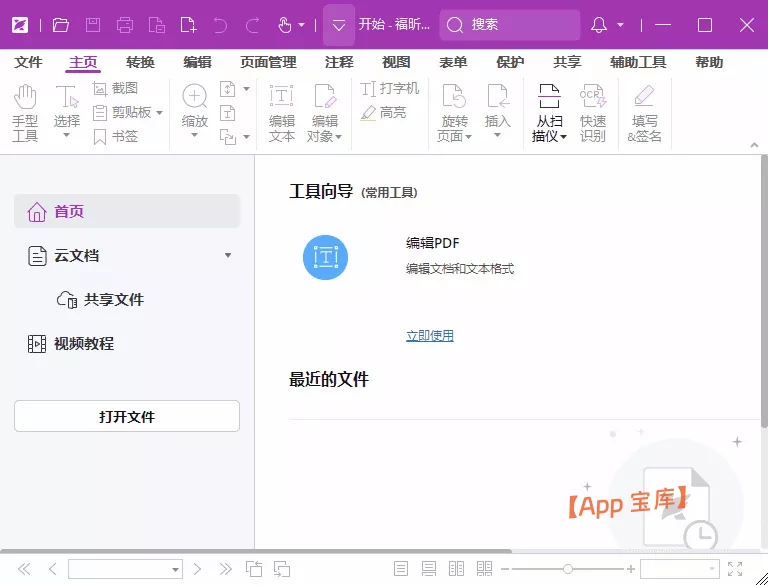The height and width of the screenshot is (585, 768).
Task: Select 首页 in the sidebar
Action: pos(127,211)
